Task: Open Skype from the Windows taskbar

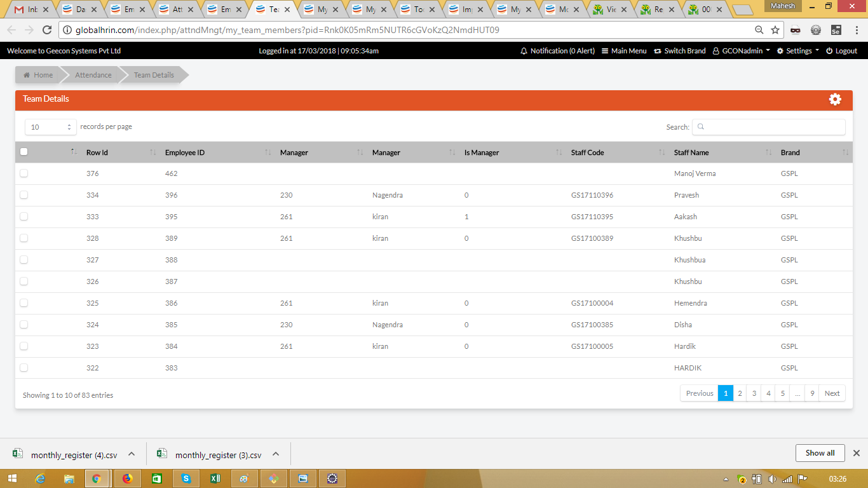Action: (x=186, y=478)
